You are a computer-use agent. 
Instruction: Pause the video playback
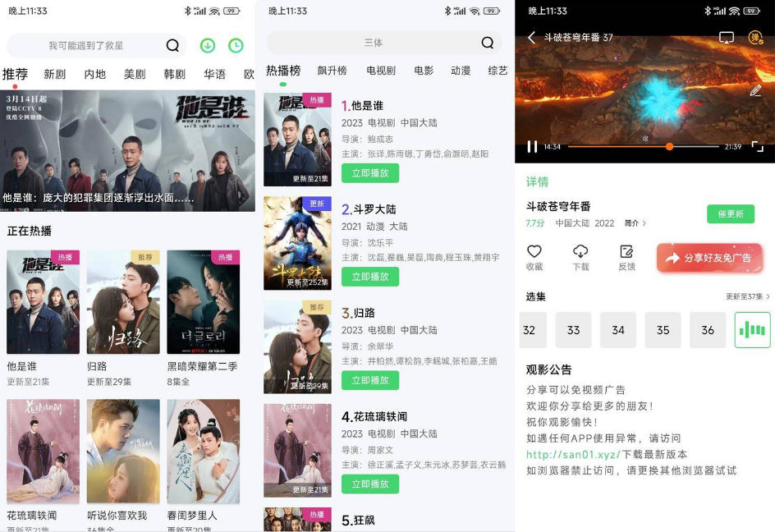[x=532, y=146]
